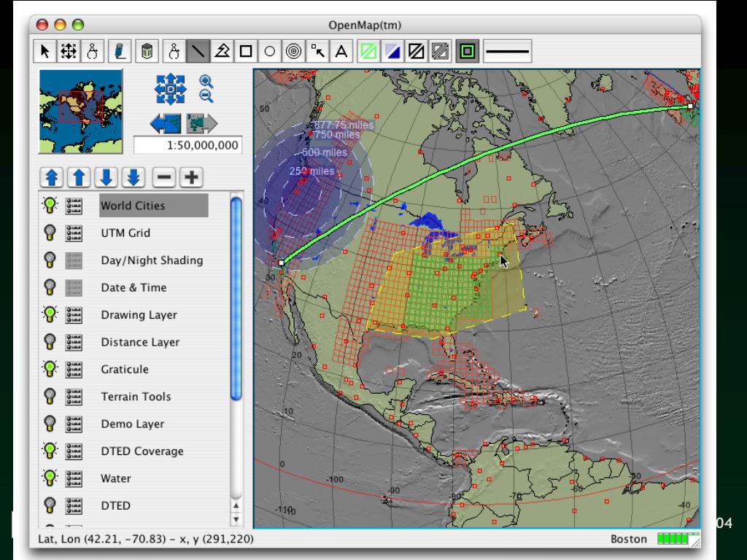Turn on the UTM Grid layer bulb
This screenshot has width=747, height=560.
click(50, 233)
